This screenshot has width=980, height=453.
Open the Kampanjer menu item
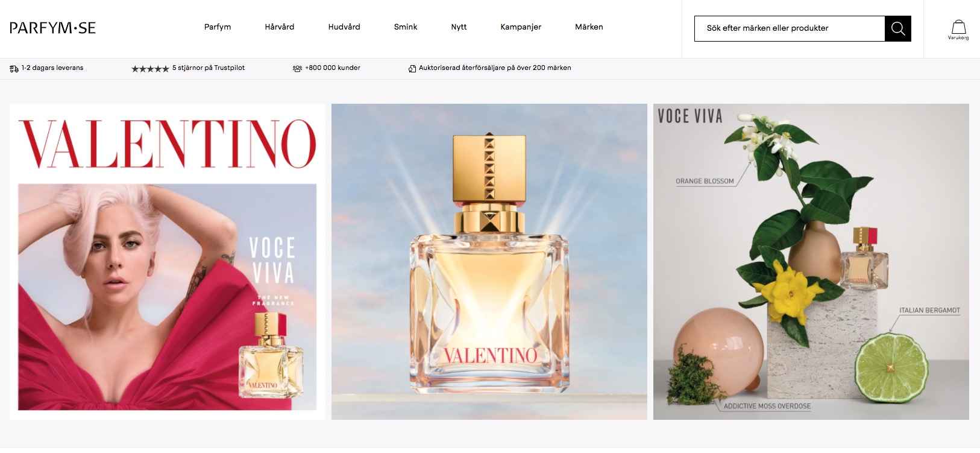pos(521,27)
